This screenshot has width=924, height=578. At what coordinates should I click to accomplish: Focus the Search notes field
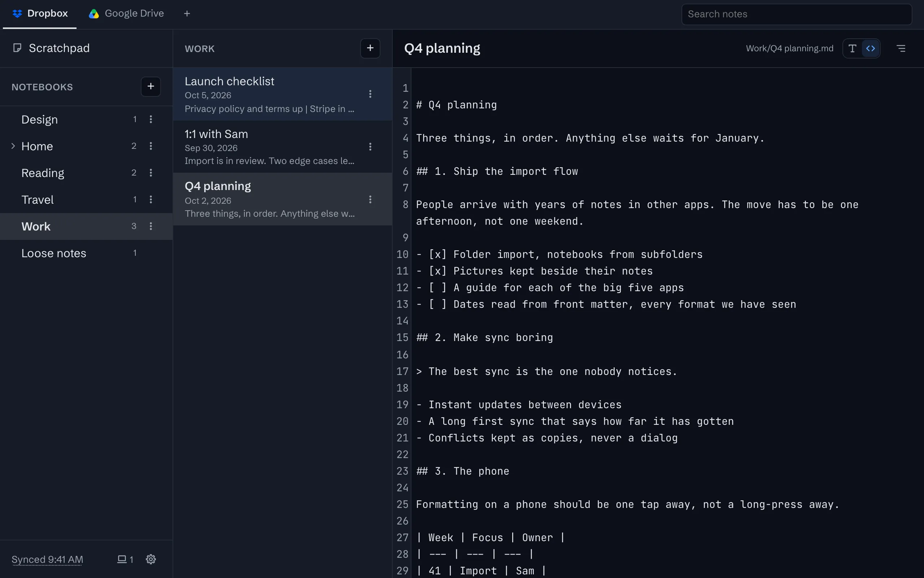click(797, 14)
